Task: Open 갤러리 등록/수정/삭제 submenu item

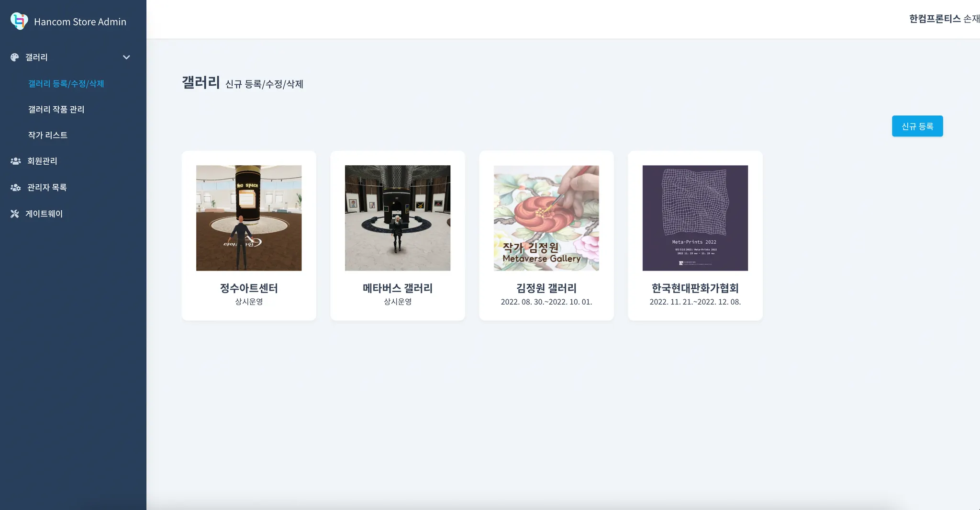Action: 66,83
